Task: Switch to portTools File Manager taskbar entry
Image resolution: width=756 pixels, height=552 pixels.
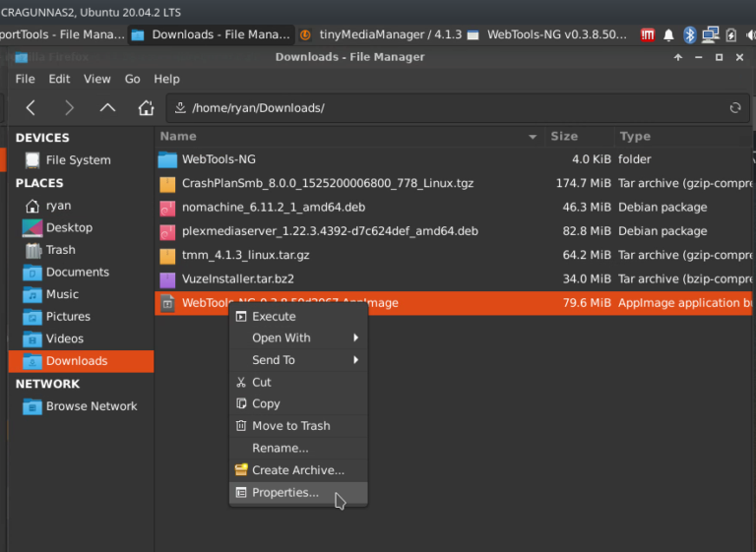Action: point(63,34)
